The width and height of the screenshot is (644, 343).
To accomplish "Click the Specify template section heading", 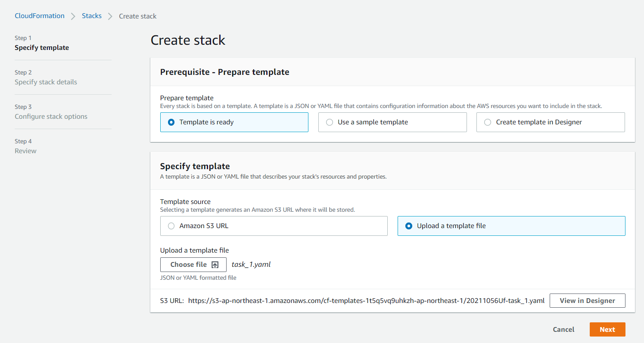I will (195, 166).
